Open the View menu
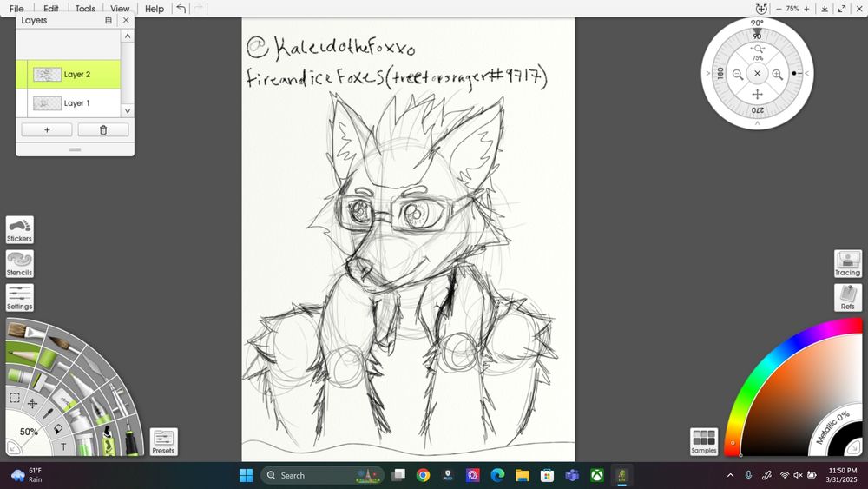The width and height of the screenshot is (868, 489). (x=120, y=9)
